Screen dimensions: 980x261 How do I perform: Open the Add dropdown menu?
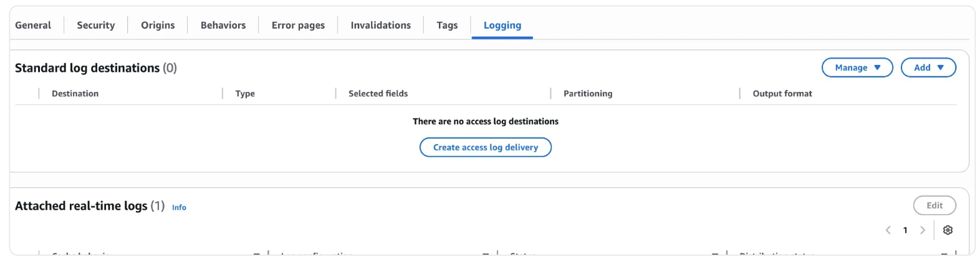928,67
